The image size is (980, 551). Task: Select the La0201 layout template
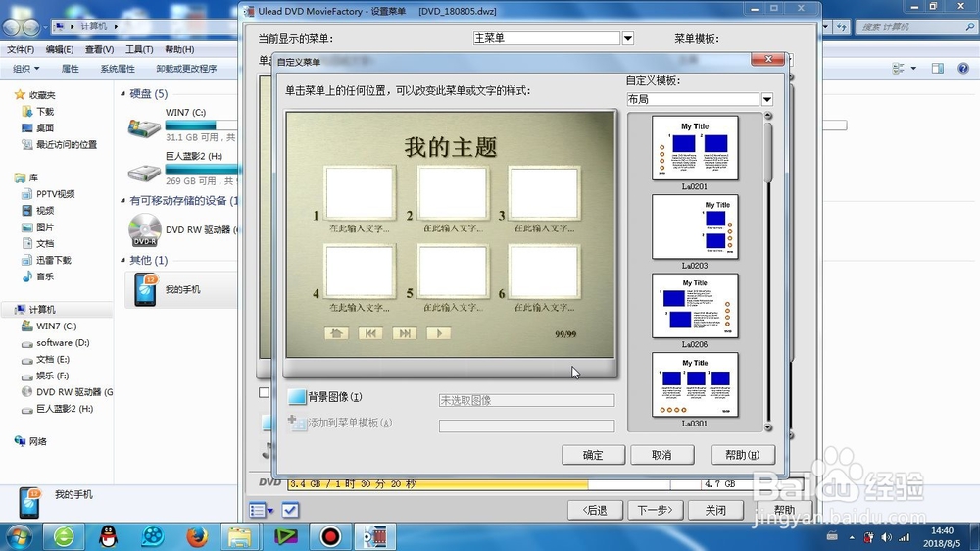[695, 148]
